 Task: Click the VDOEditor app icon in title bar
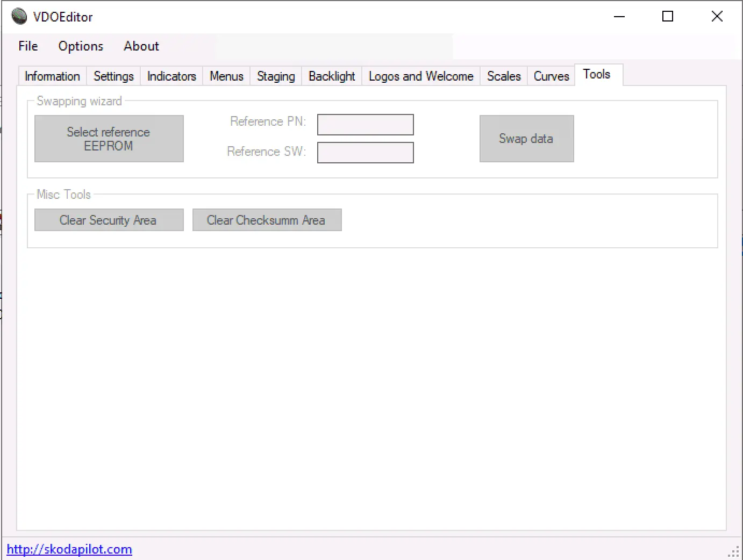[x=19, y=17]
